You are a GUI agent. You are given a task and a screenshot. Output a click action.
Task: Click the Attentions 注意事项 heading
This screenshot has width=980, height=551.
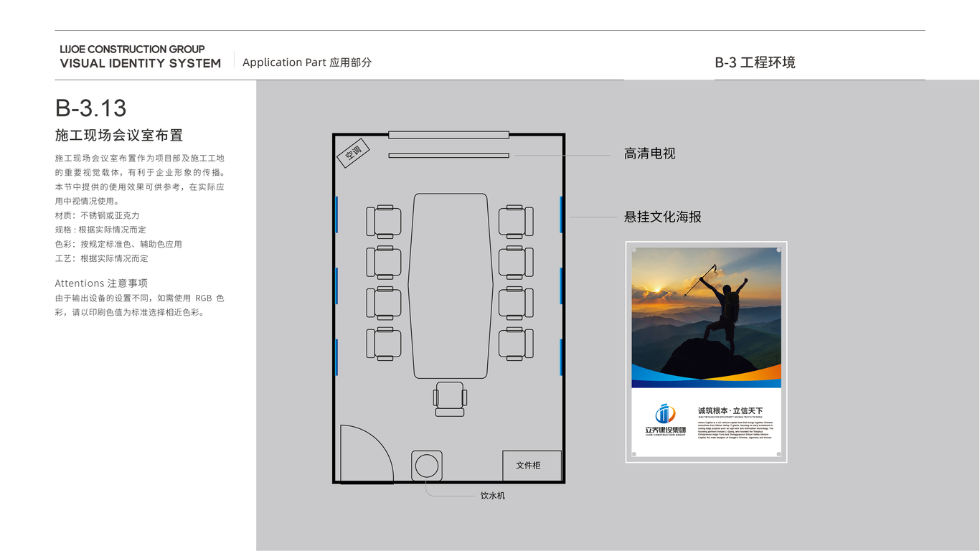[101, 283]
